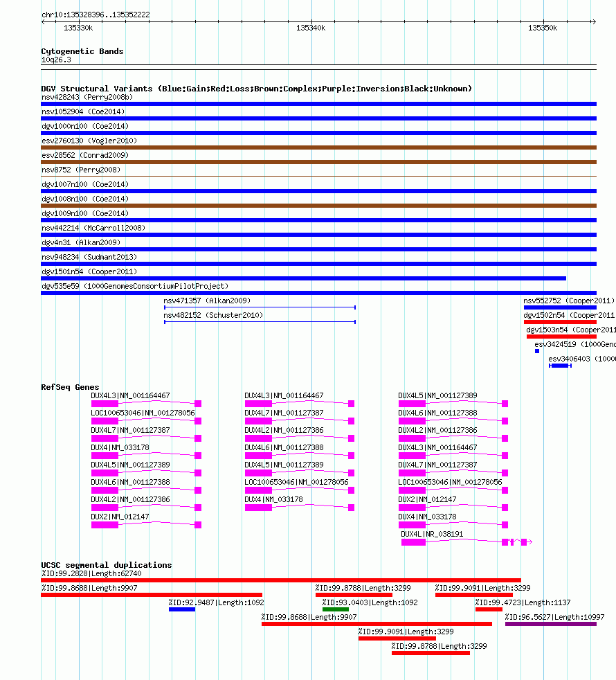Viewport: 616px width, 680px height.
Task: Click the blue bar under dgv1501n54 (Cooper2011)
Action: coord(303,278)
